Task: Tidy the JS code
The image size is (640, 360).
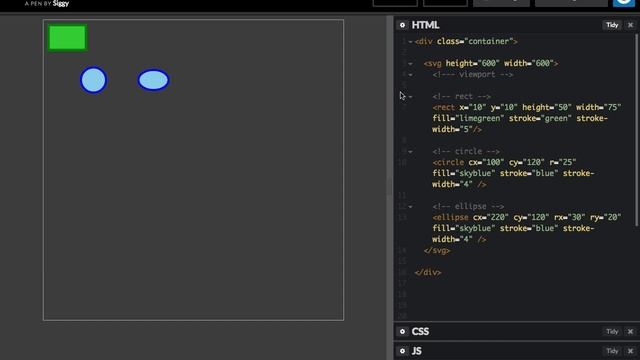Action: coord(612,351)
